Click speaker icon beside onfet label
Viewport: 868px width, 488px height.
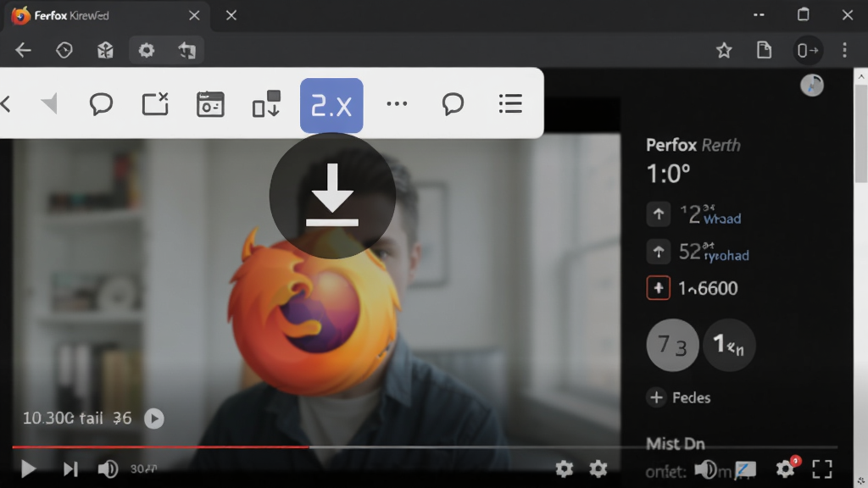tap(705, 469)
